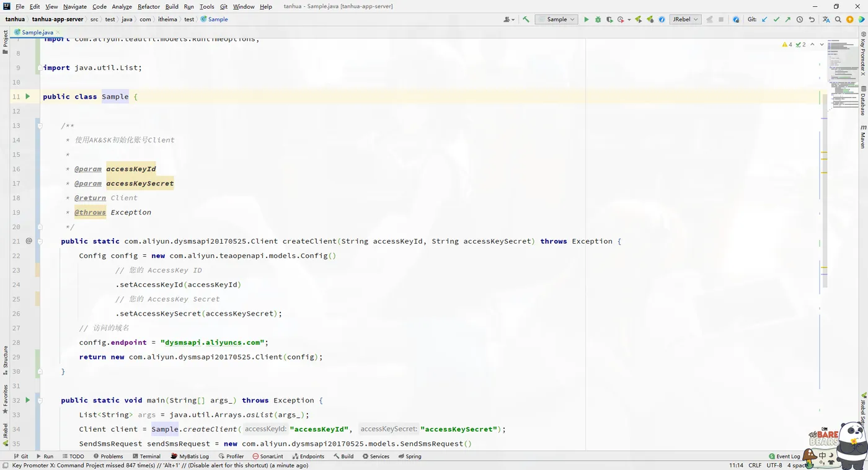
Task: Click the Debug with JRebel rocket icon
Action: pos(650,19)
